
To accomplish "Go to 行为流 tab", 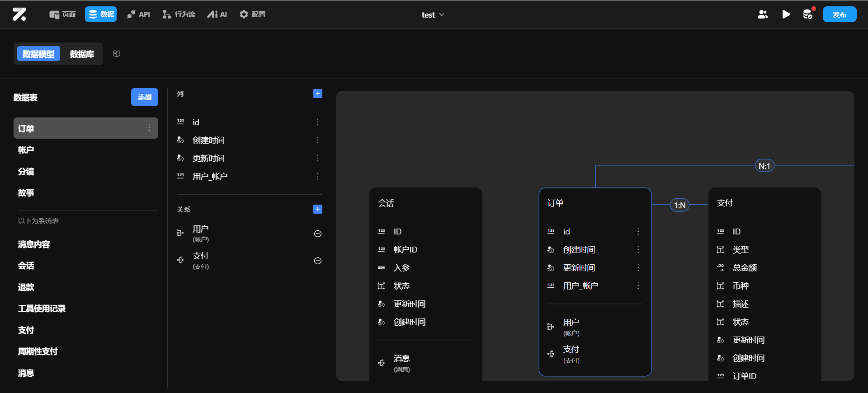I will [179, 14].
